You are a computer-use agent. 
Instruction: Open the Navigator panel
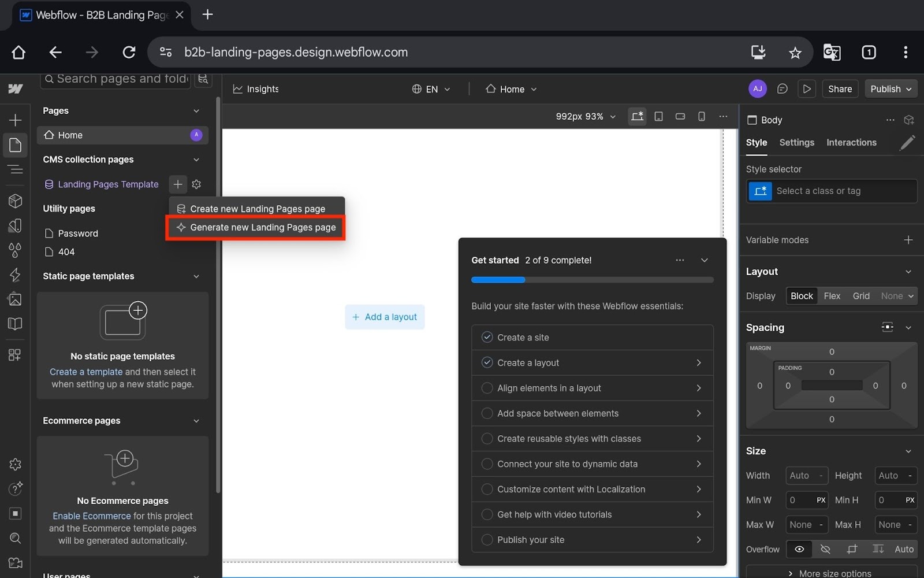pyautogui.click(x=16, y=169)
